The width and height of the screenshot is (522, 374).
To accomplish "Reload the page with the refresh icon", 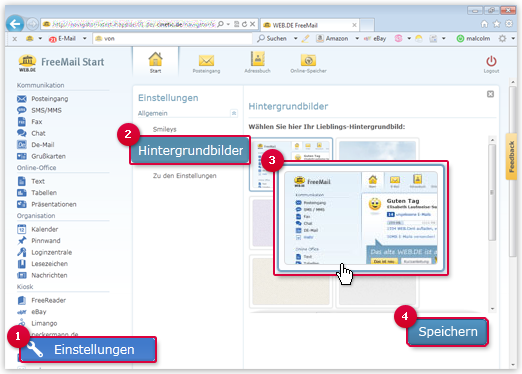I will pyautogui.click(x=244, y=24).
